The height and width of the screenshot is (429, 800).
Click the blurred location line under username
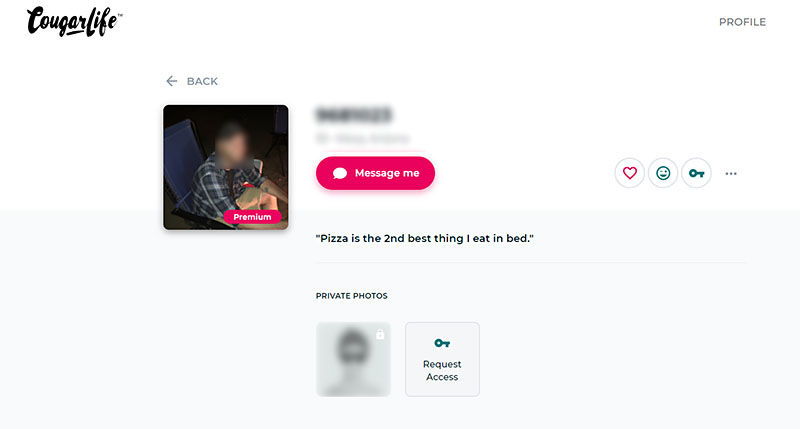click(362, 138)
